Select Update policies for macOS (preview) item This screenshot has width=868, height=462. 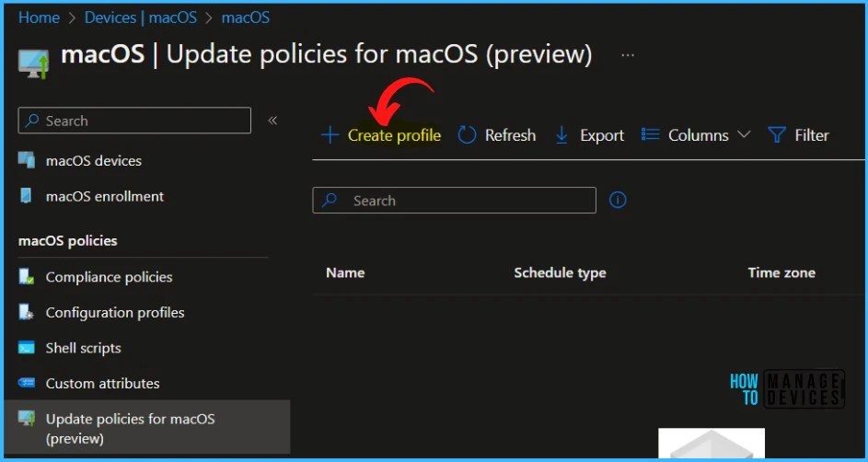tap(146, 429)
